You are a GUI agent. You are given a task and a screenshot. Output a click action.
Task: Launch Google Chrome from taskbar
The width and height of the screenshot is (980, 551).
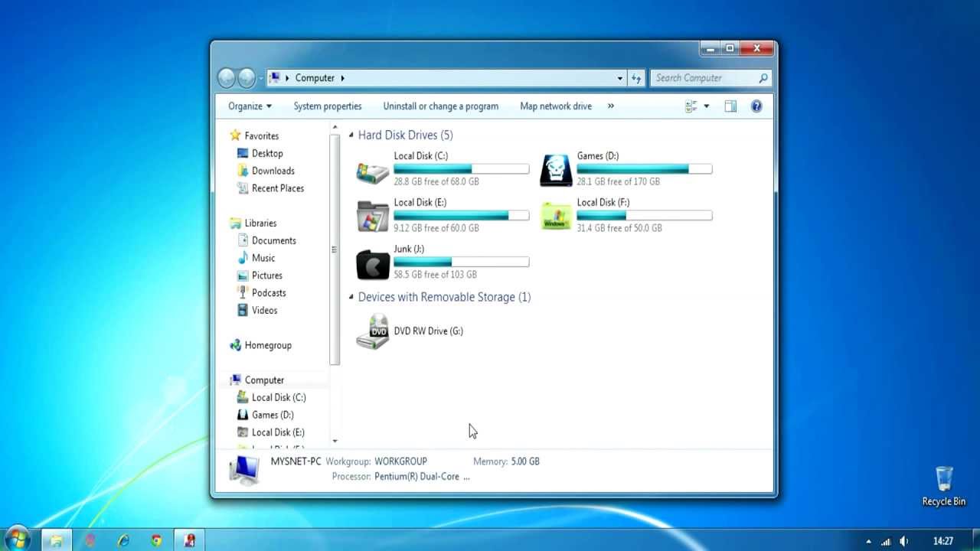(157, 540)
